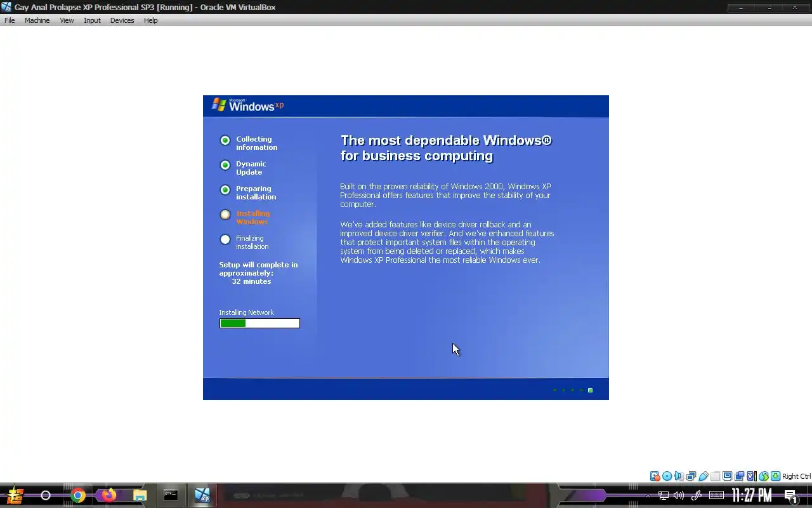Click the Finalizing installation step indicator

(225, 239)
